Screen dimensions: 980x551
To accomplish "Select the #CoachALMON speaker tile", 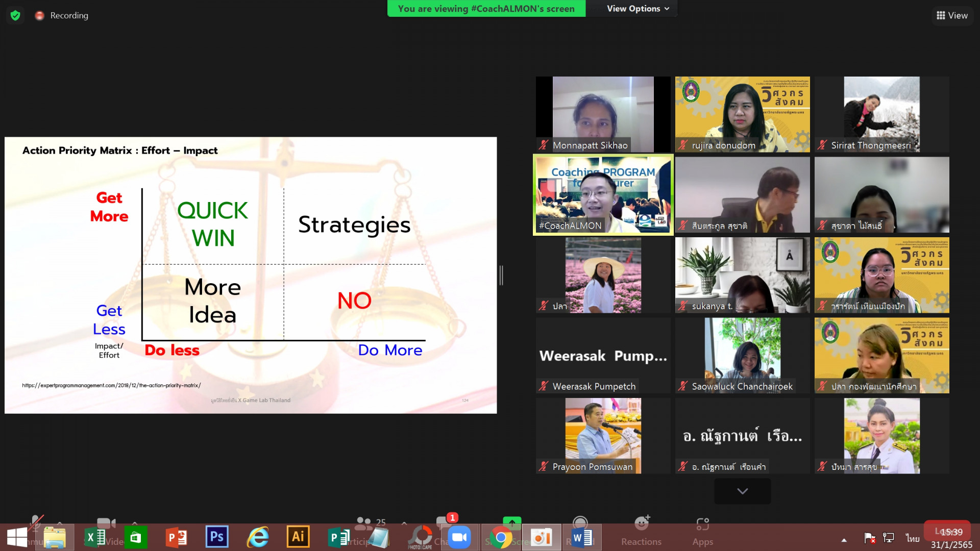I will click(603, 194).
